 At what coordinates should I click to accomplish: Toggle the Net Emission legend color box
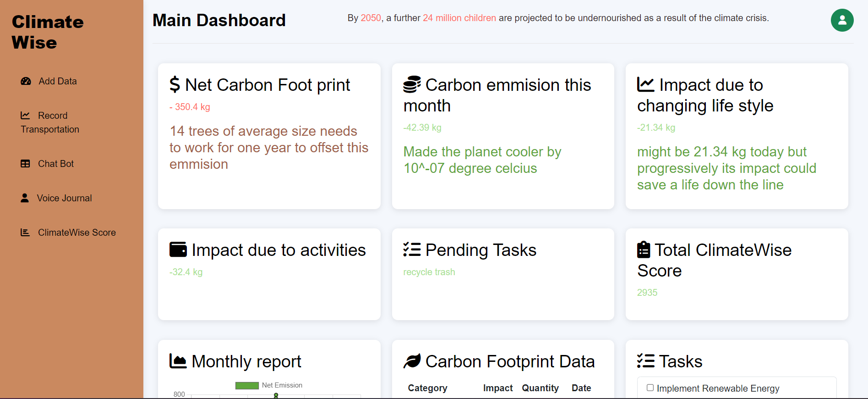pyautogui.click(x=247, y=386)
